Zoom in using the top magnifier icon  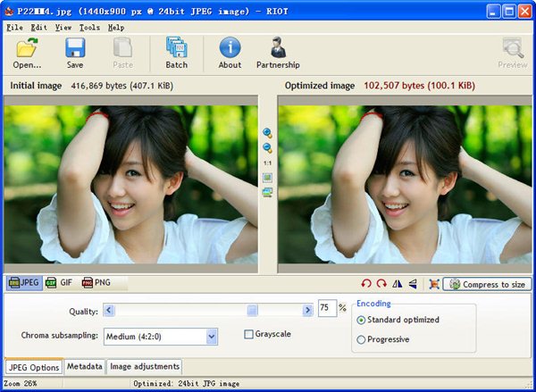pyautogui.click(x=267, y=133)
